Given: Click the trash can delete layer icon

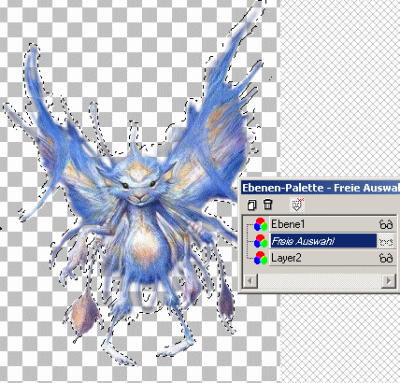Looking at the screenshot, I should 267,204.
